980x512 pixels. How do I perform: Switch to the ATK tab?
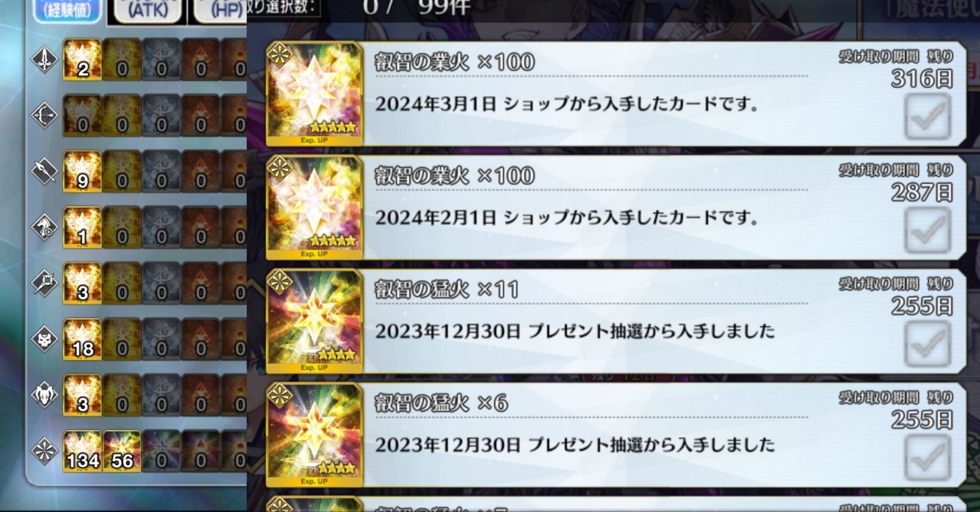point(147,10)
